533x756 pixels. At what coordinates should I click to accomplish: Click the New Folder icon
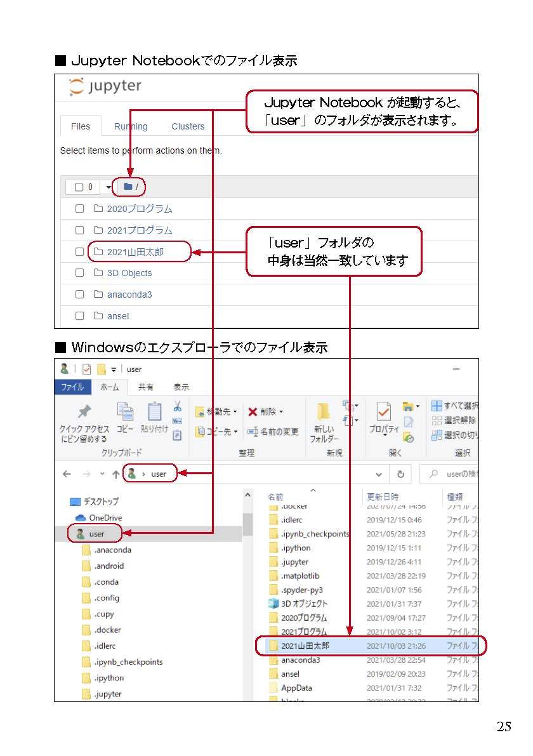point(324,413)
